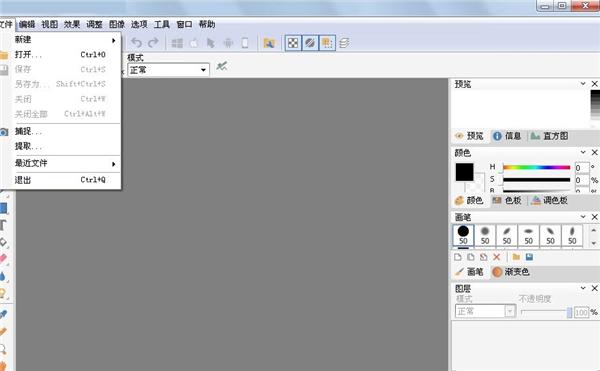Open the 效果 menu
The width and height of the screenshot is (600, 371).
click(x=72, y=24)
